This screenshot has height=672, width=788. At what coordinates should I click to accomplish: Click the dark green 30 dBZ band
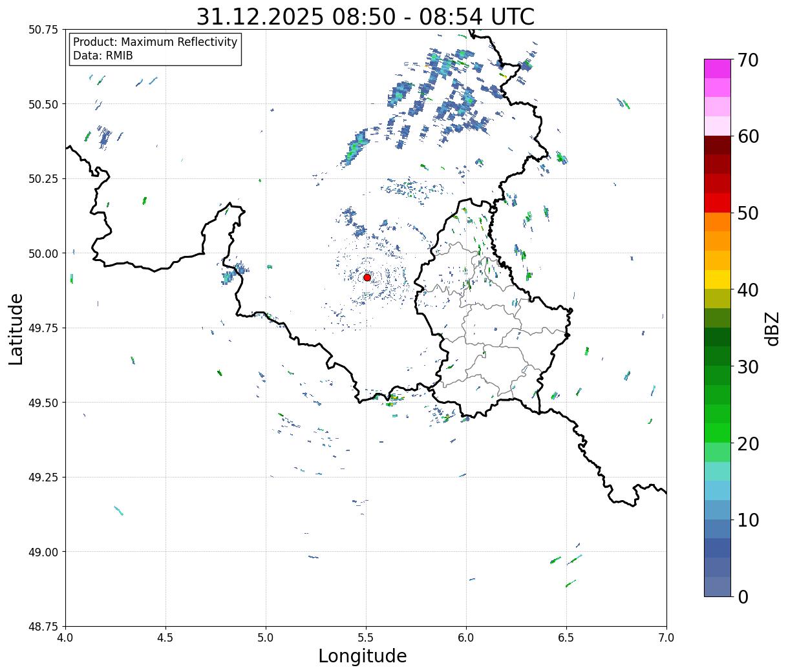click(718, 356)
